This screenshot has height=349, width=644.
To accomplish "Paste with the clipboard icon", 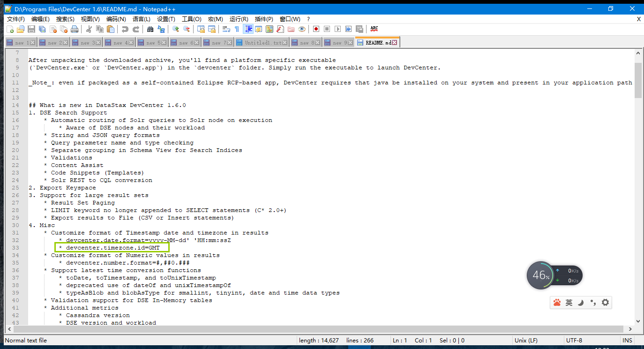I will [x=111, y=29].
